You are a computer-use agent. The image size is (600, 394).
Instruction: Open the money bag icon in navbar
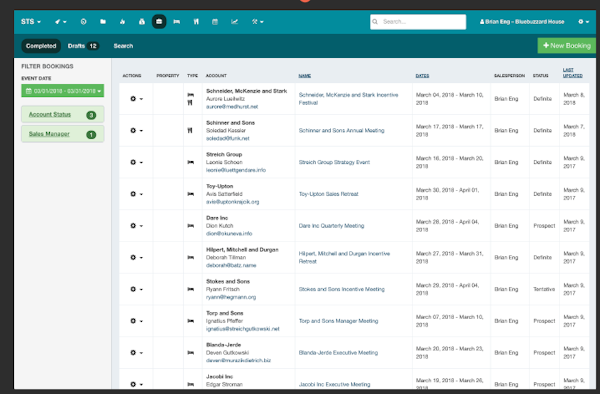pos(142,22)
